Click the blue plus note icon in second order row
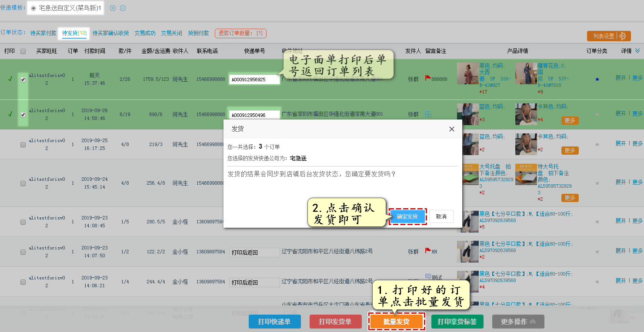The height and width of the screenshot is (332, 644). pyautogui.click(x=428, y=114)
